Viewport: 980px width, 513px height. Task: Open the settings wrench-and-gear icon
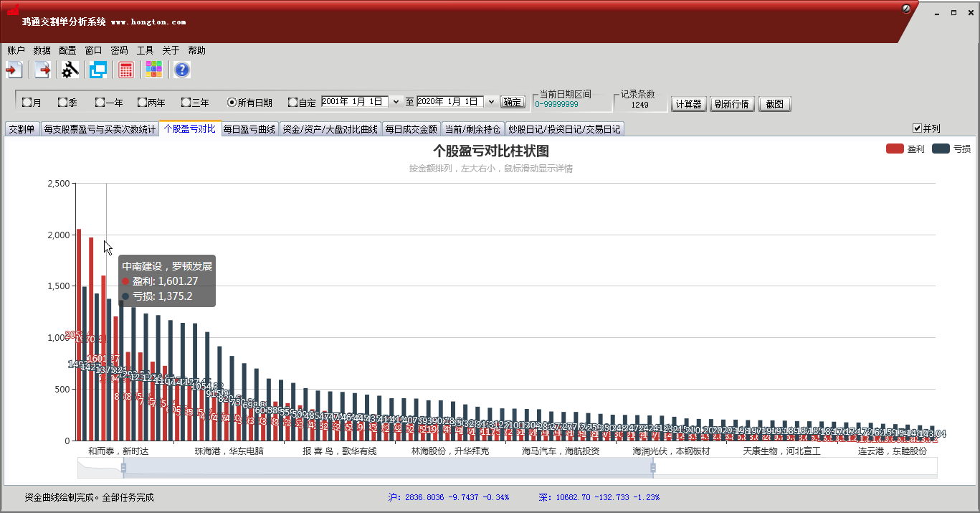click(x=70, y=70)
